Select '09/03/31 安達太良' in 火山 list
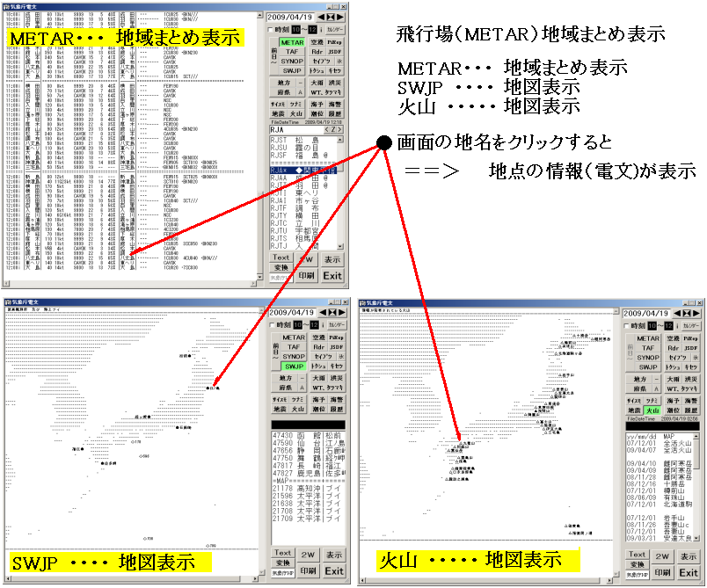 [x=660, y=539]
